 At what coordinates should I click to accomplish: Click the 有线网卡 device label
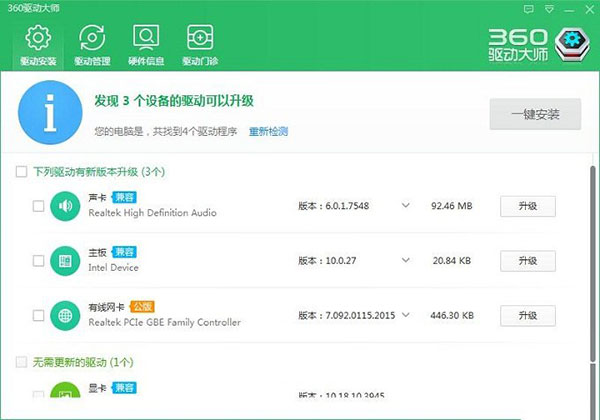click(x=106, y=307)
